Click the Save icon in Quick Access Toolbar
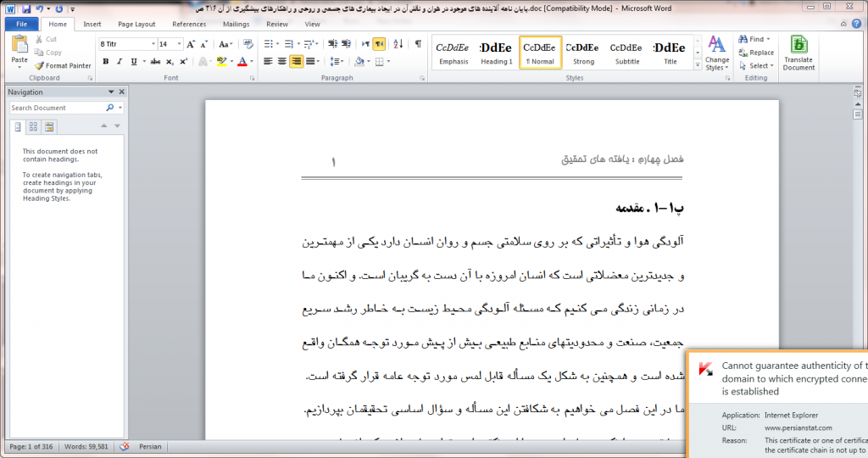 (x=26, y=8)
